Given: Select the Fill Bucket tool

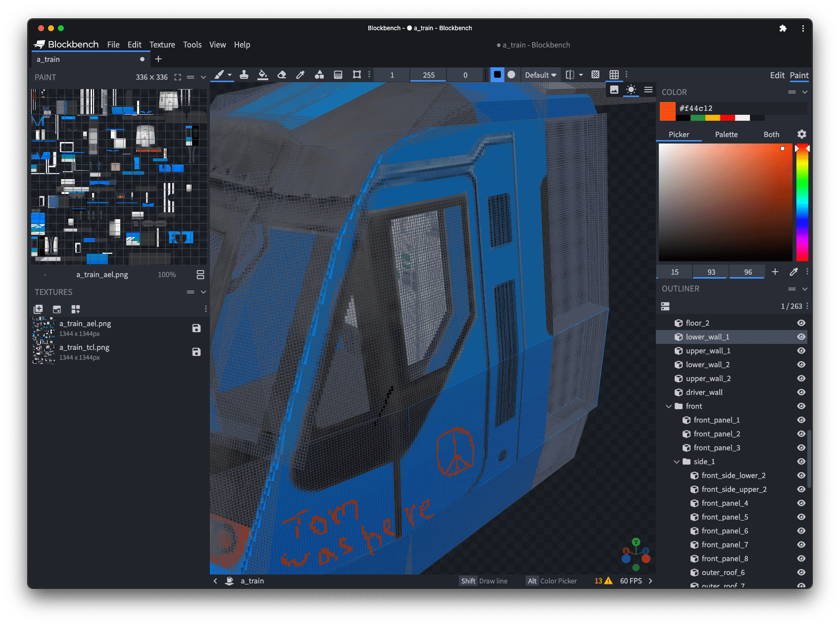Looking at the screenshot, I should tap(263, 75).
